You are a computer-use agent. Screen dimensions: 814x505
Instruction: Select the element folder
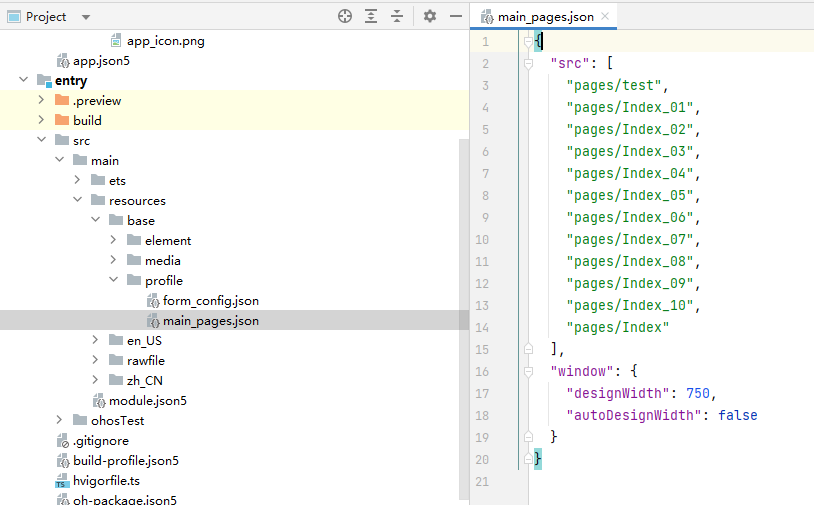pos(168,241)
